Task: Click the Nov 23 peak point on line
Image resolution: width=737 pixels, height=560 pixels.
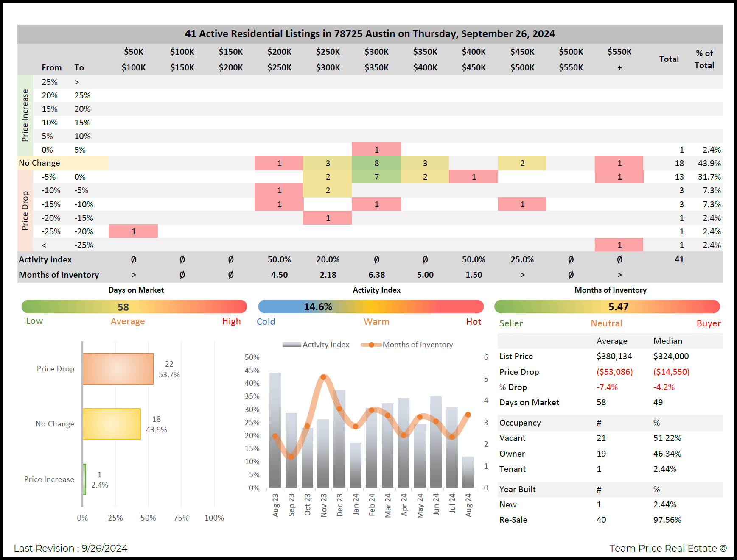Action: pyautogui.click(x=324, y=377)
